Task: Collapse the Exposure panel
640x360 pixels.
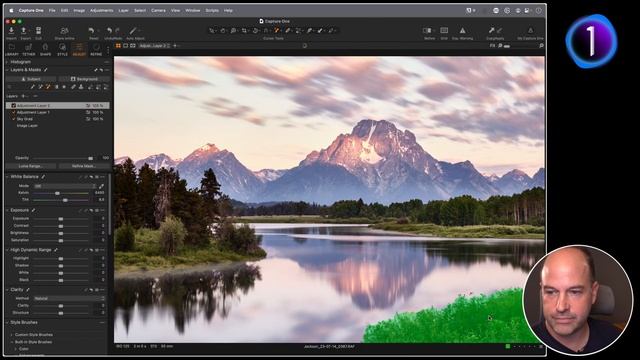Action: (7, 210)
